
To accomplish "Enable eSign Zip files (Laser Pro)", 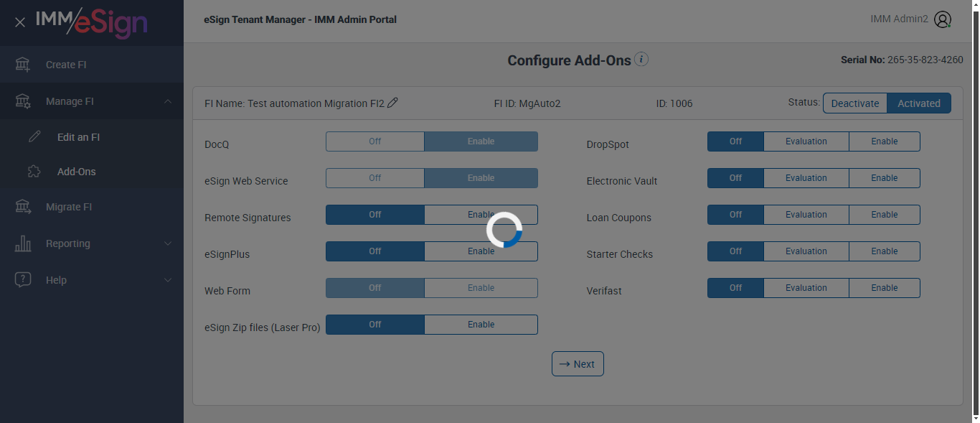I will tap(481, 325).
